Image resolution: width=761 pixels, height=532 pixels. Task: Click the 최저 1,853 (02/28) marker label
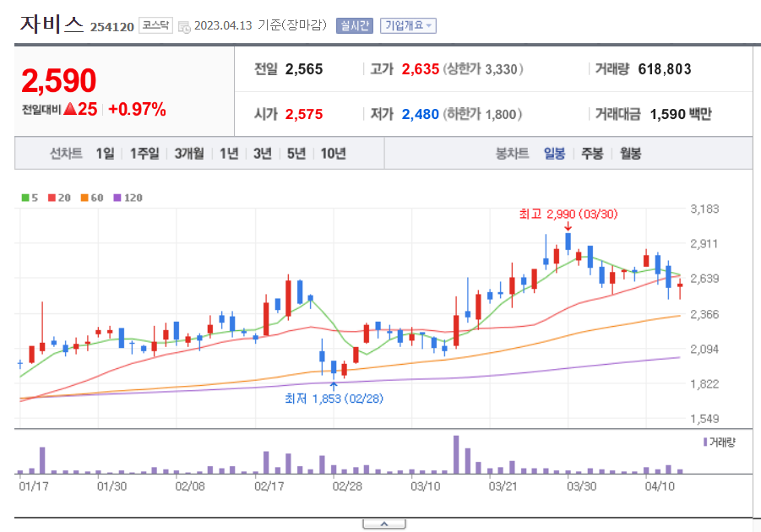click(334, 399)
